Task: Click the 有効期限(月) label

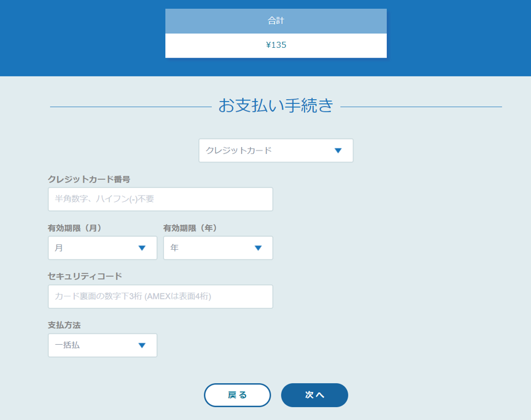Action: coord(75,228)
